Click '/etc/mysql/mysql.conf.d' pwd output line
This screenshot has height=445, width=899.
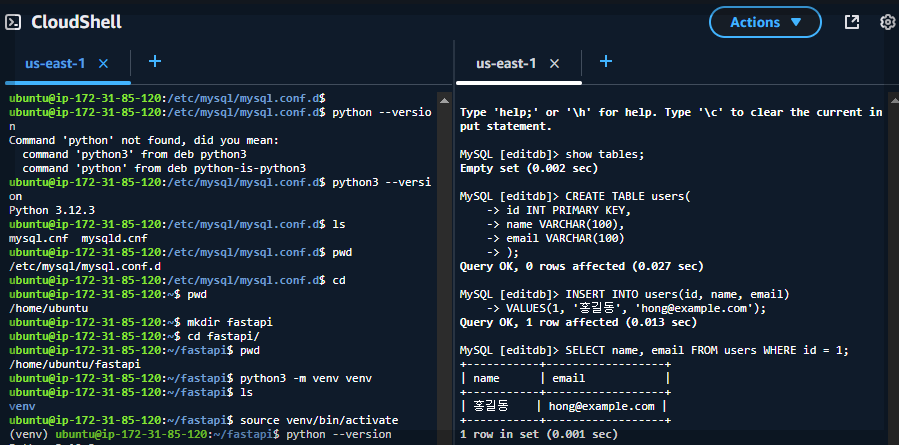pyautogui.click(x=85, y=267)
